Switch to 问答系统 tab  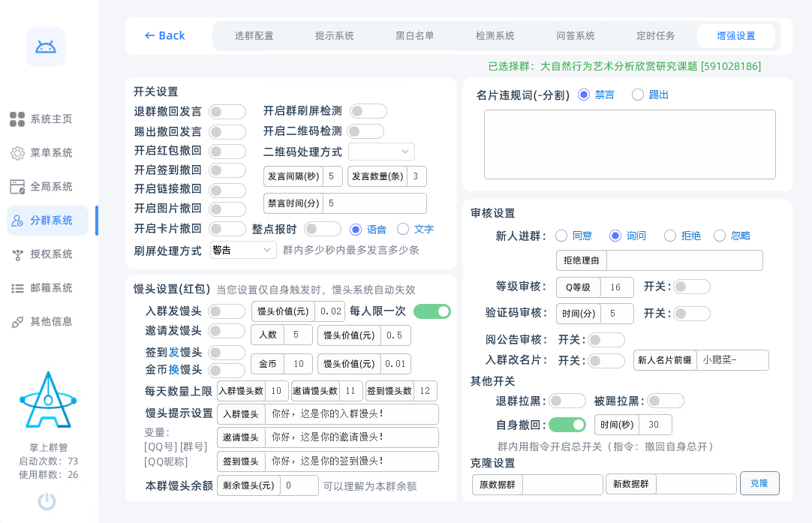point(575,36)
